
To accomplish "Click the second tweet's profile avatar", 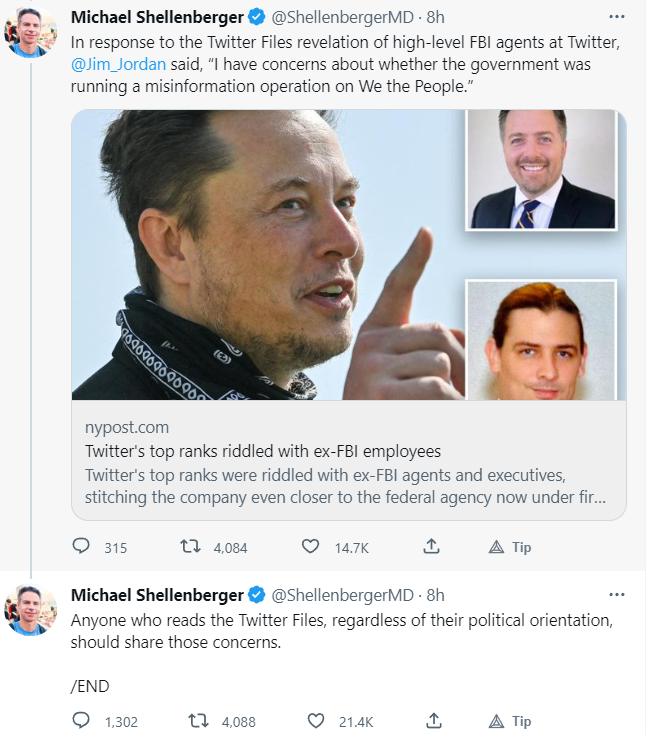I will point(32,610).
